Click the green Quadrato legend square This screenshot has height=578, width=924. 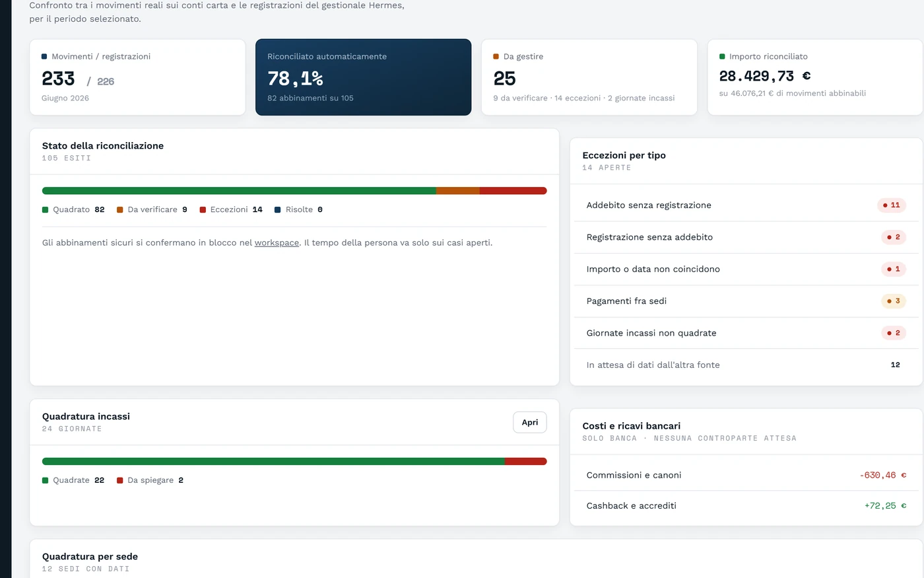click(46, 210)
